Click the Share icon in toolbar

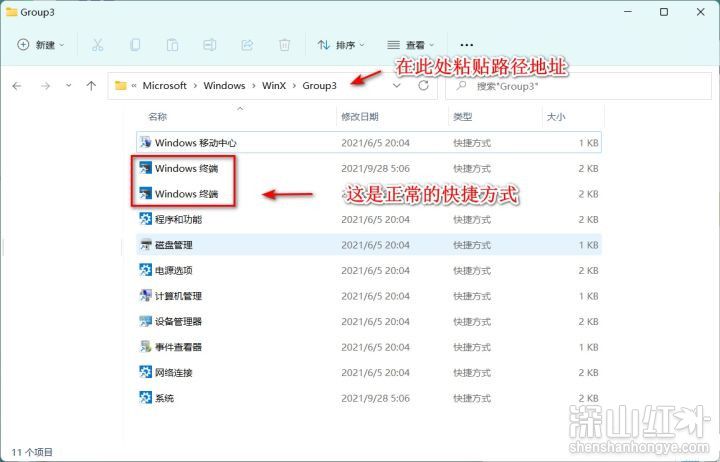click(247, 45)
